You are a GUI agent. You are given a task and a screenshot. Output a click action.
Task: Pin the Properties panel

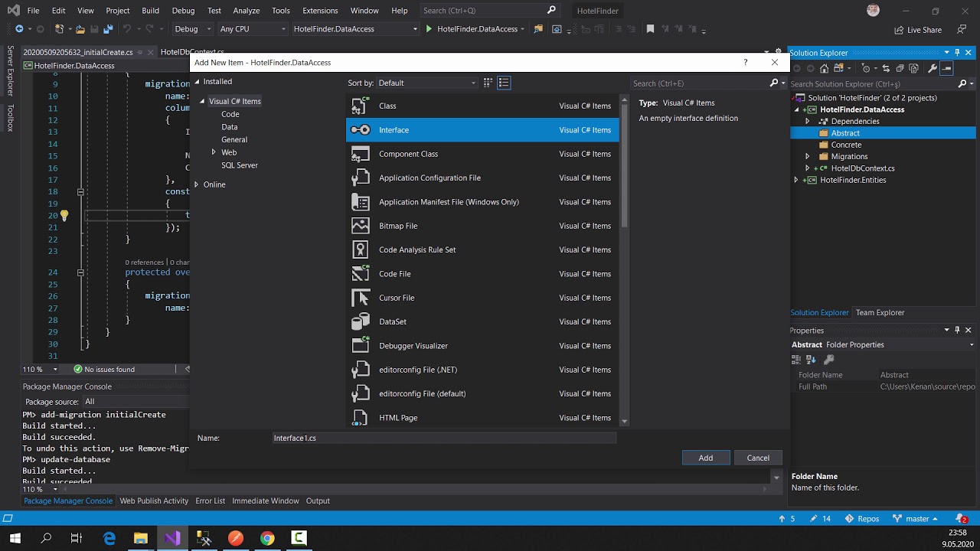957,330
